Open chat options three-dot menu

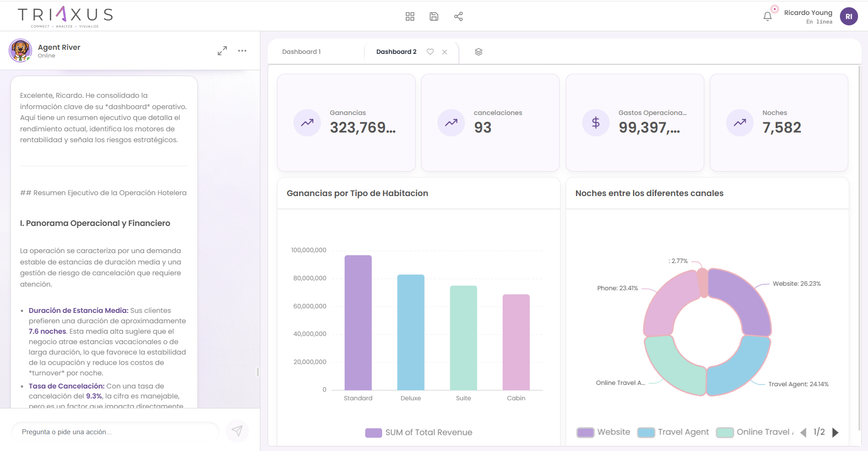tap(242, 51)
